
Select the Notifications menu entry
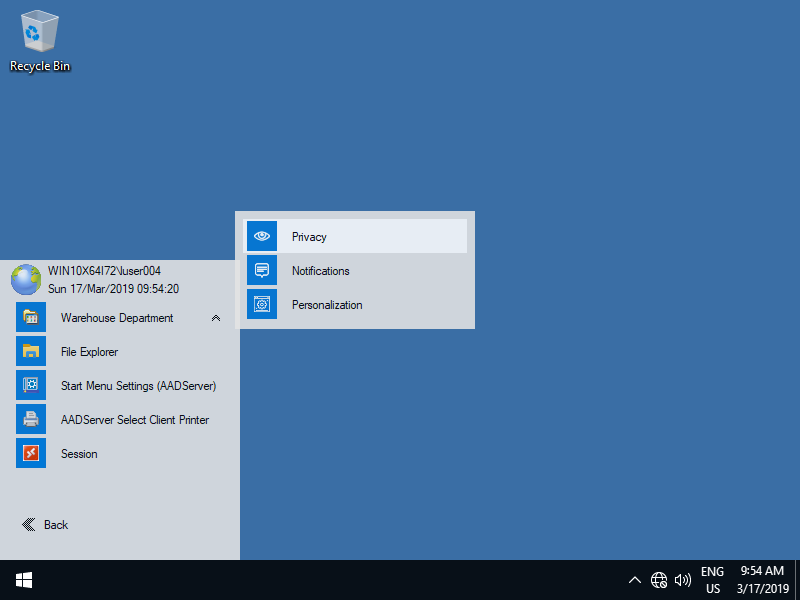click(321, 271)
